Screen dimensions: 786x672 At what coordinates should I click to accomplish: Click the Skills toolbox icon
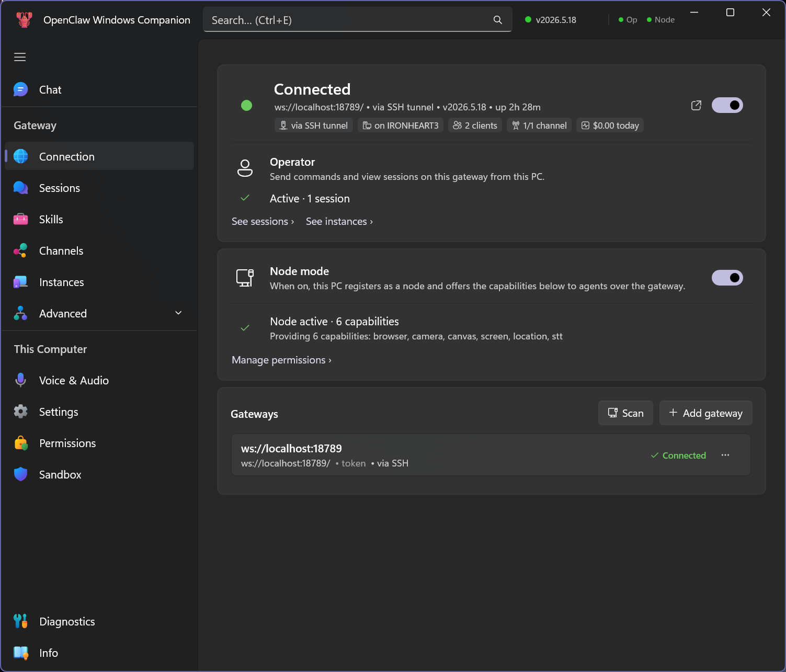click(x=21, y=219)
